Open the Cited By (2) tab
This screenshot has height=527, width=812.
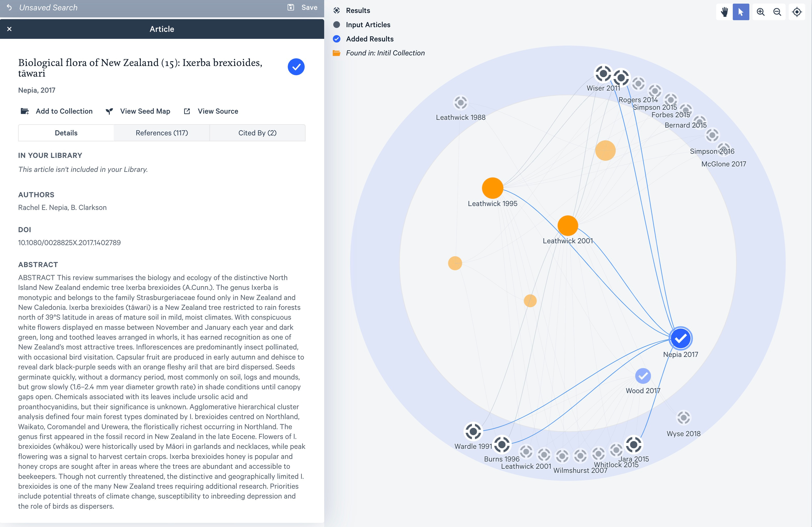coord(257,133)
